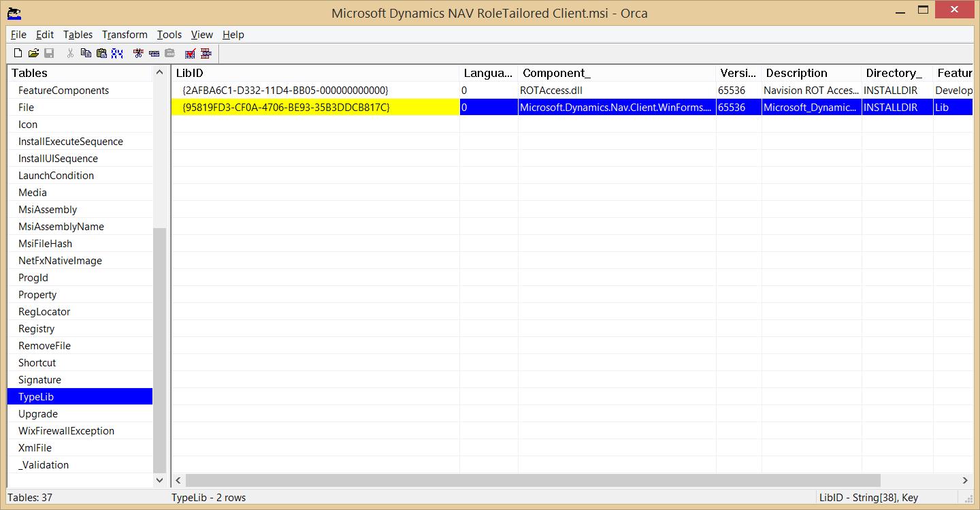Screen dimensions: 980x510
Task: Click the Copy Row toolbar icon
Action: (x=154, y=53)
